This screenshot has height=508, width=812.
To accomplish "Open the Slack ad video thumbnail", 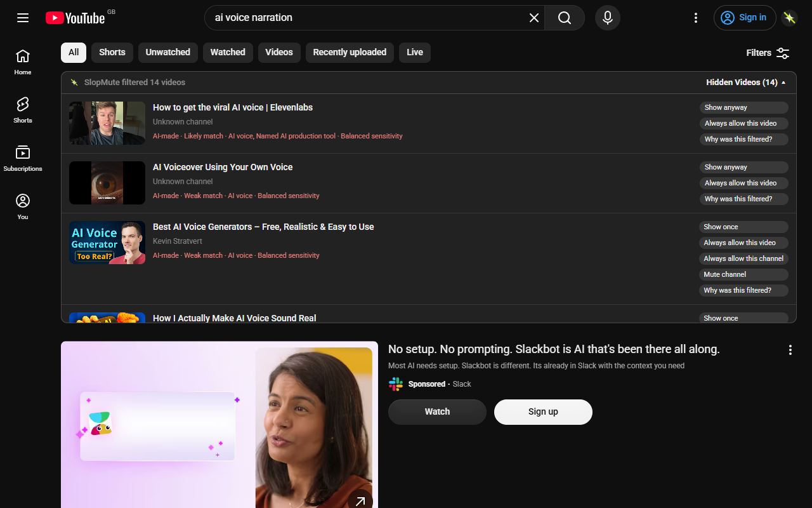I will tap(219, 425).
